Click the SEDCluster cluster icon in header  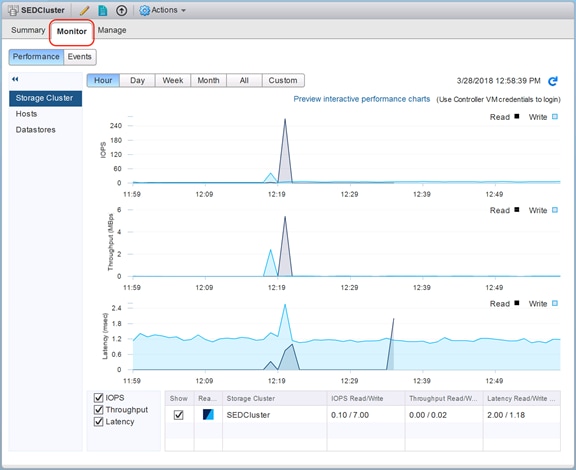click(x=13, y=11)
